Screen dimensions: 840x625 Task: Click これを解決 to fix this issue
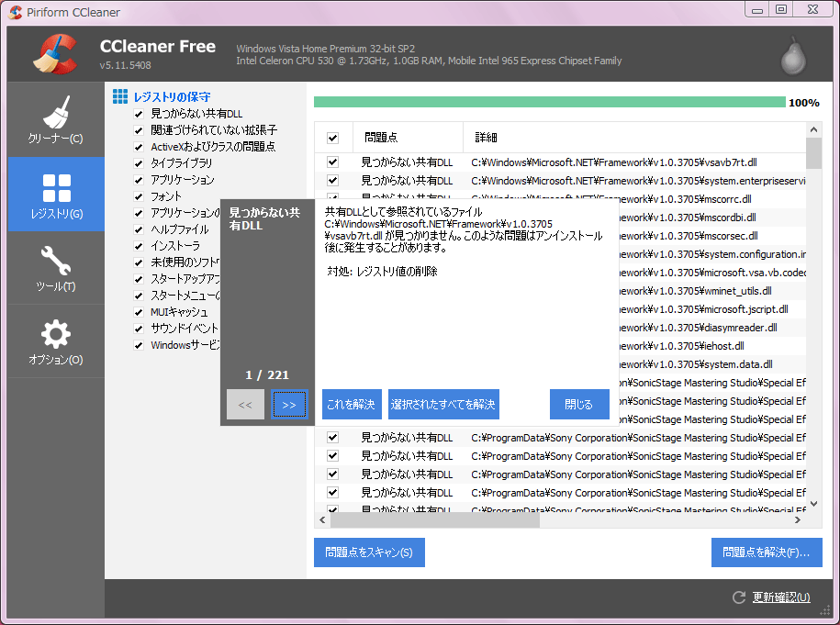(x=352, y=405)
